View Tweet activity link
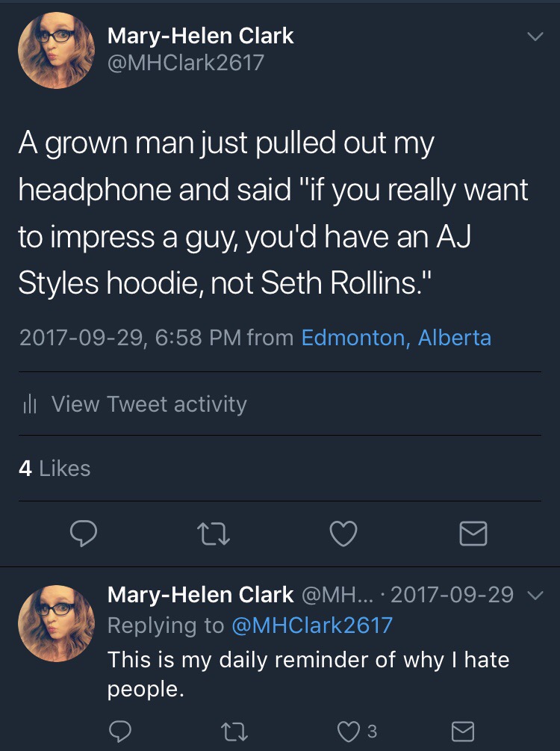560x751 pixels. (149, 404)
